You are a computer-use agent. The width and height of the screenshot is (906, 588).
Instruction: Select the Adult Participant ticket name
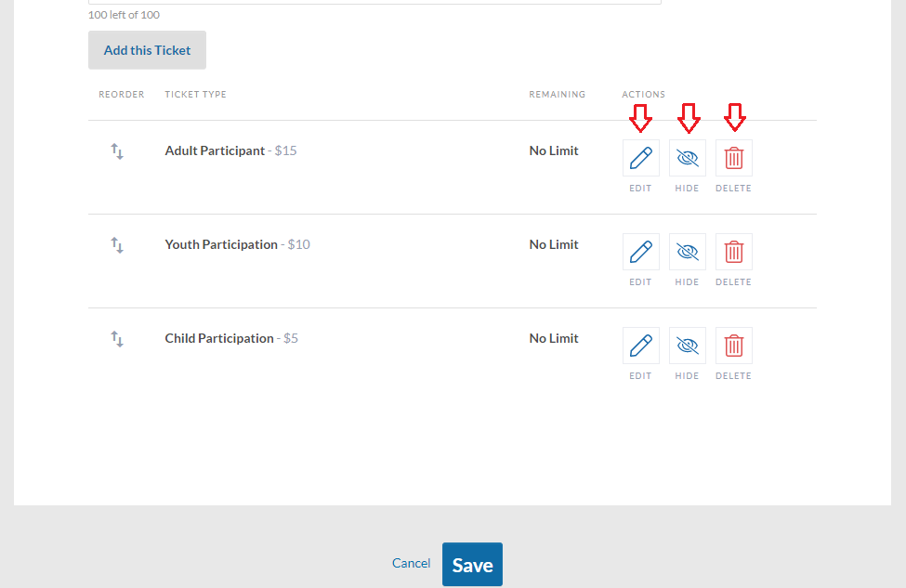point(215,150)
